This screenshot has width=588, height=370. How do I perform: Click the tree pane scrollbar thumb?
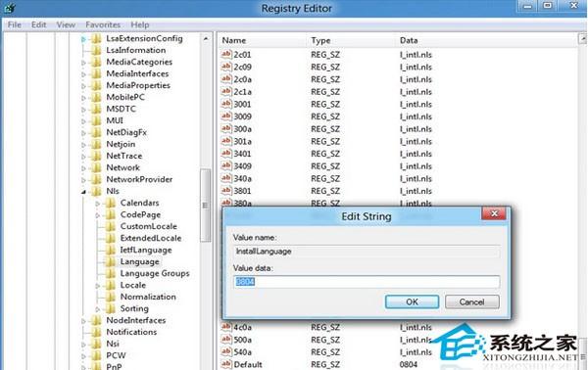pyautogui.click(x=205, y=206)
